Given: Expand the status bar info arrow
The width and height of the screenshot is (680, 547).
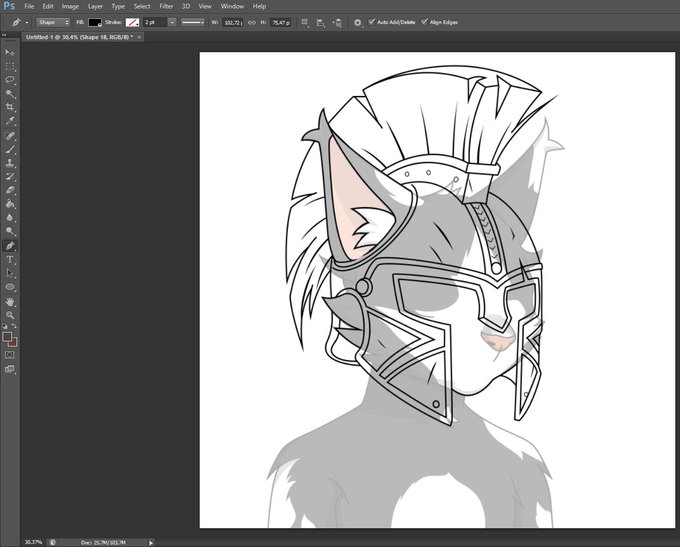Looking at the screenshot, I should [x=151, y=542].
